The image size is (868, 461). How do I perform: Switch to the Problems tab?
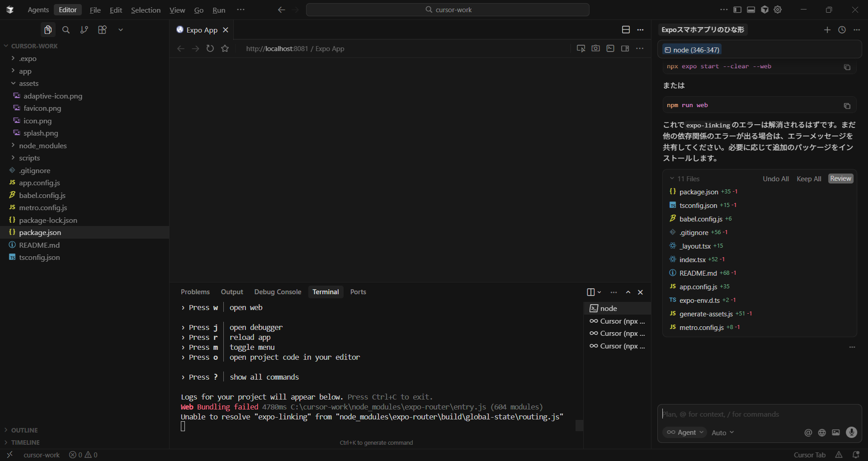click(x=195, y=292)
